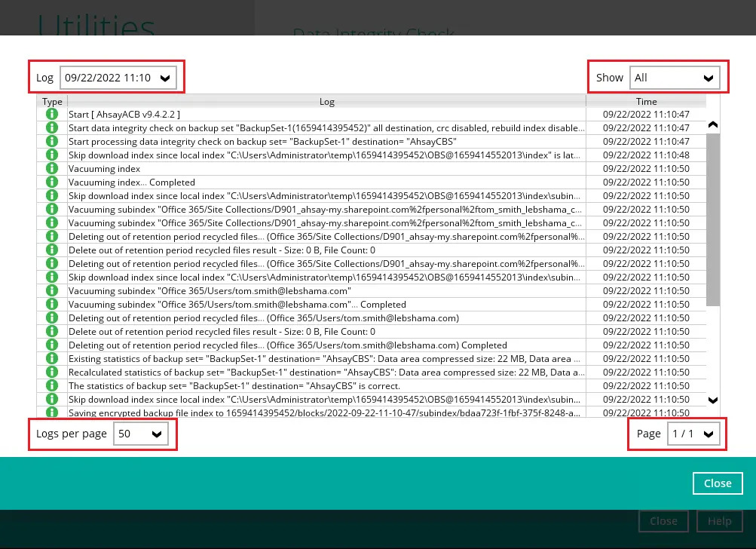Click the dimmed Help button
This screenshot has height=549, width=756.
[720, 521]
